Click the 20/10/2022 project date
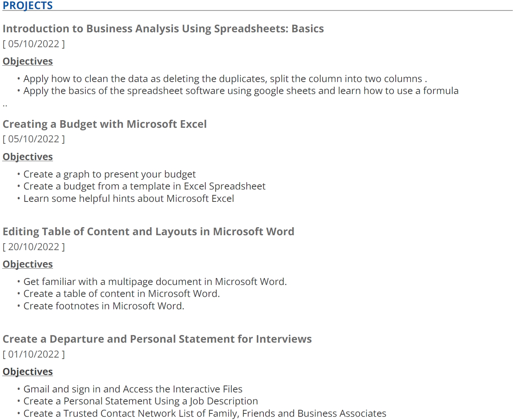Viewport: 513px width, 420px height. click(x=33, y=247)
